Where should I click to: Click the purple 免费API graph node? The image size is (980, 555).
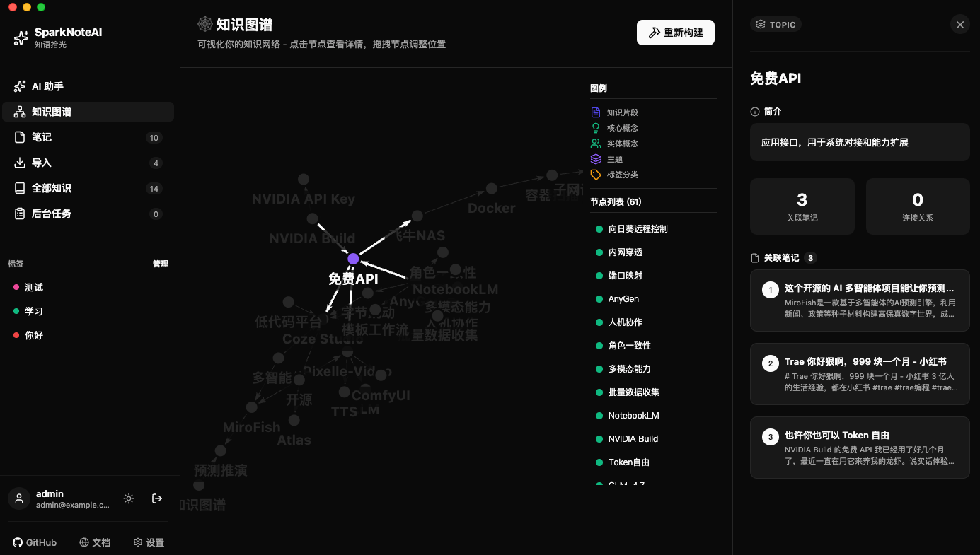pos(353,259)
